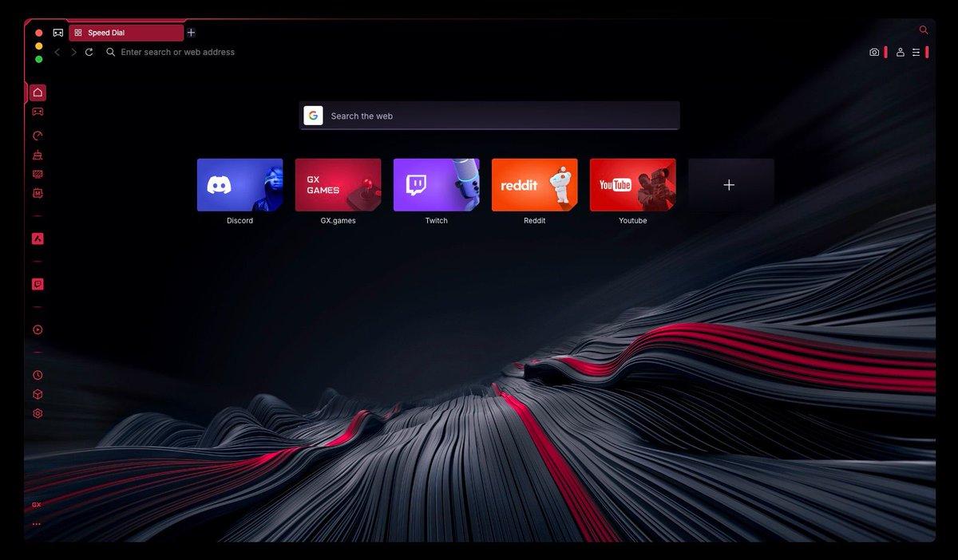Screen dimensions: 958x560
Task: Open the chip icon marked M in sidebar
Action: (x=38, y=193)
